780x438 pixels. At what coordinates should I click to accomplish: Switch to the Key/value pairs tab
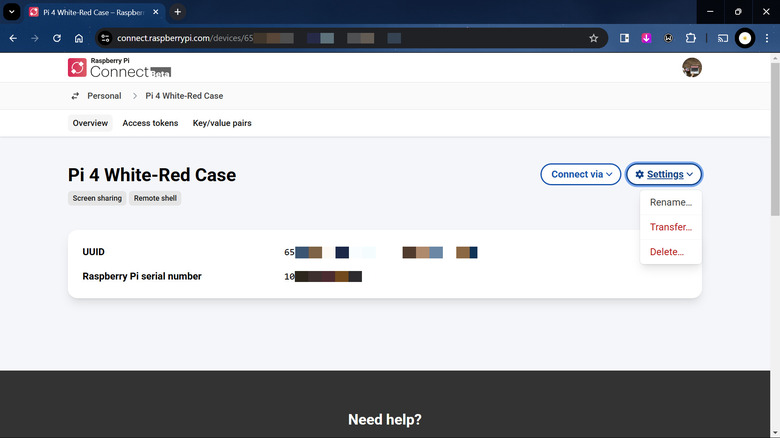point(222,123)
